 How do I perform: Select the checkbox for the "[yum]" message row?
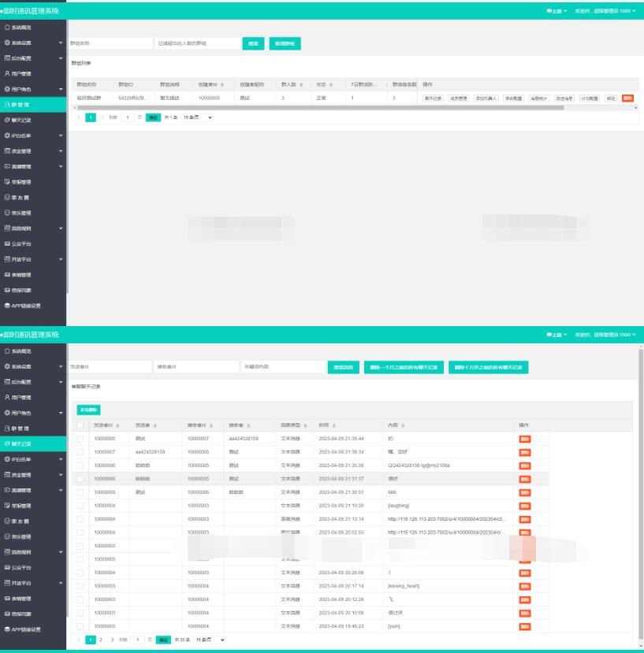click(x=80, y=625)
